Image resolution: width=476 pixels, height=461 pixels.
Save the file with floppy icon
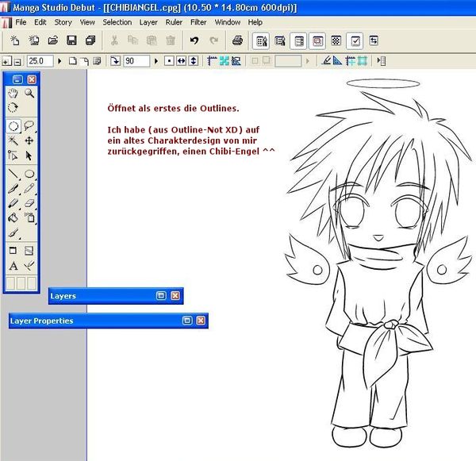coord(71,40)
